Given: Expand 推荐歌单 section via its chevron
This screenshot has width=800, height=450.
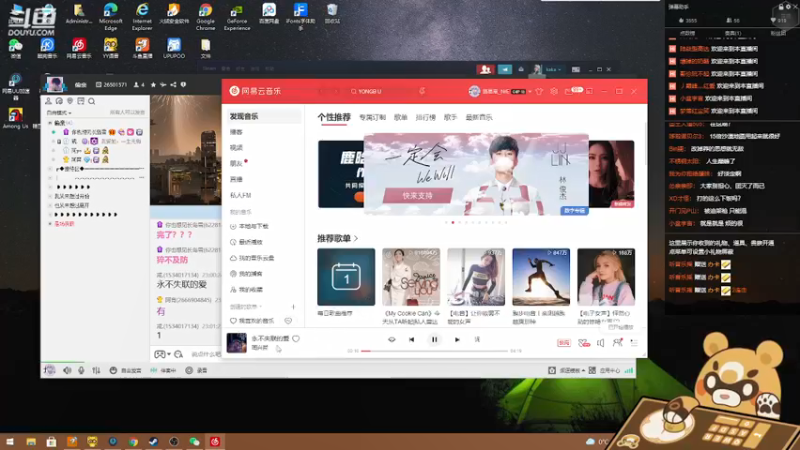Looking at the screenshot, I should point(356,238).
